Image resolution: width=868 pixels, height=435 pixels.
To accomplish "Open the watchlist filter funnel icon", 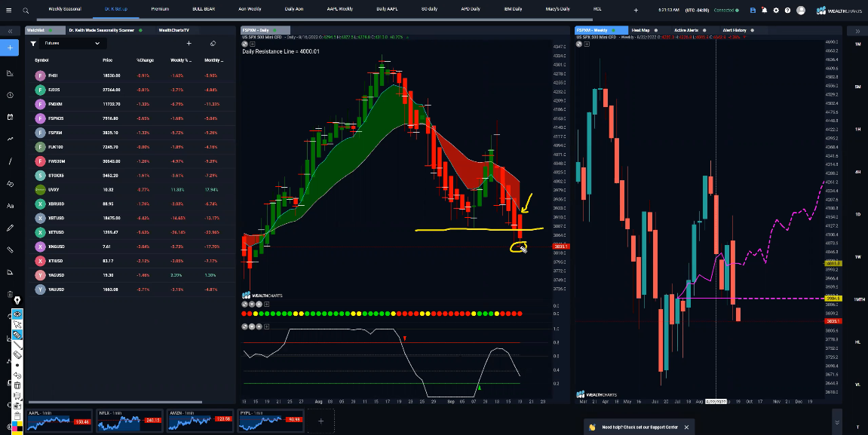I will 33,43.
